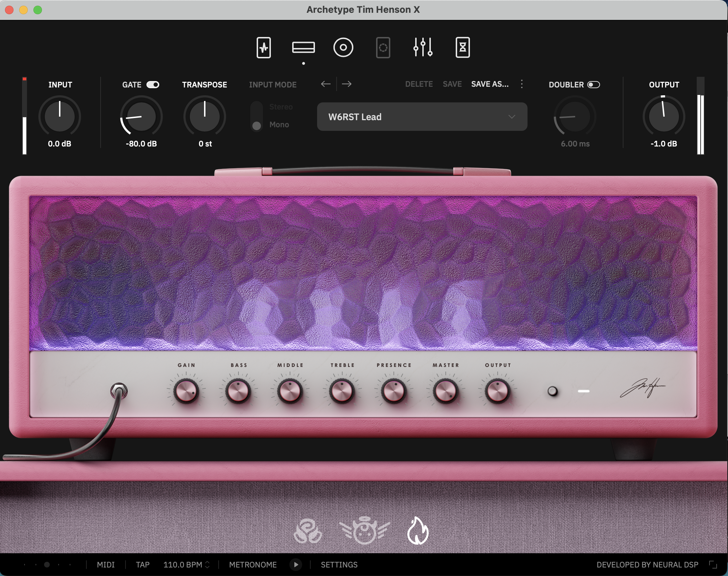Select the flame amp model icon
The height and width of the screenshot is (576, 728).
coord(418,531)
